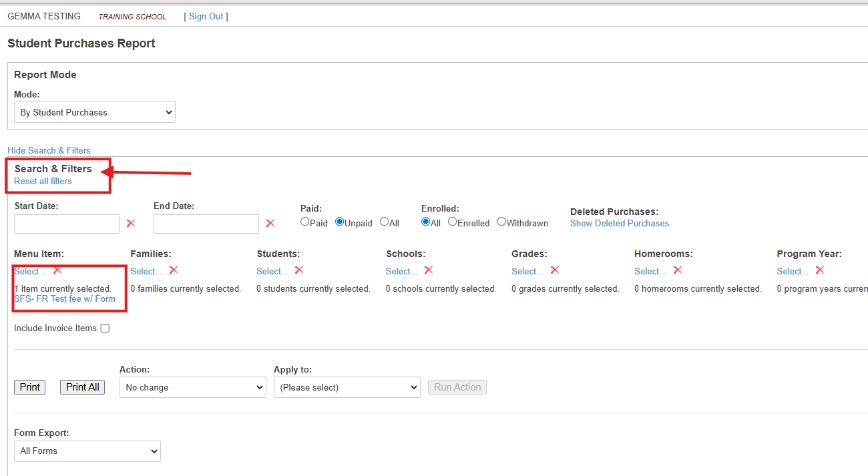The image size is (868, 476).
Task: Click into the Start Date field
Action: [67, 224]
